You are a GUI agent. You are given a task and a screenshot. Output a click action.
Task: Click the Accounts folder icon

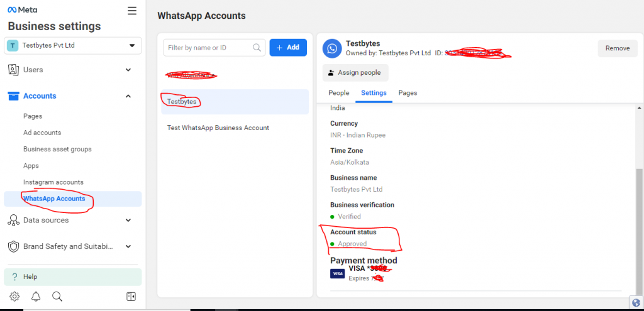pyautogui.click(x=14, y=96)
